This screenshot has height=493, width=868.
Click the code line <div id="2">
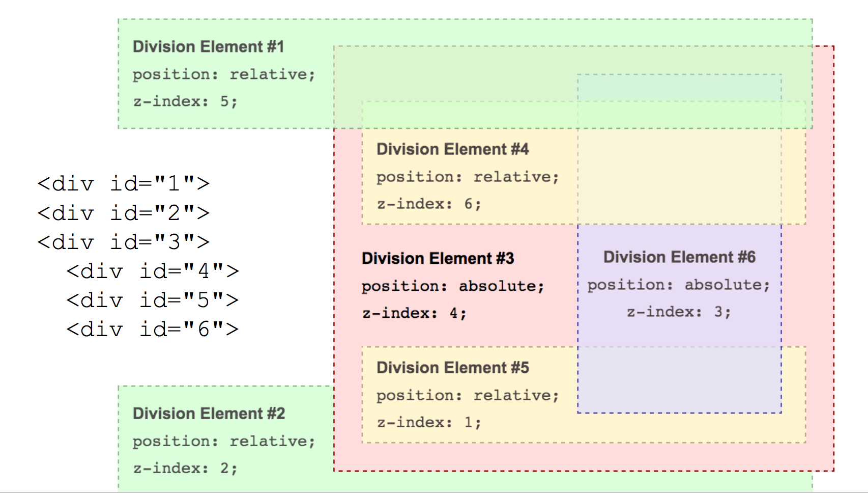(124, 212)
